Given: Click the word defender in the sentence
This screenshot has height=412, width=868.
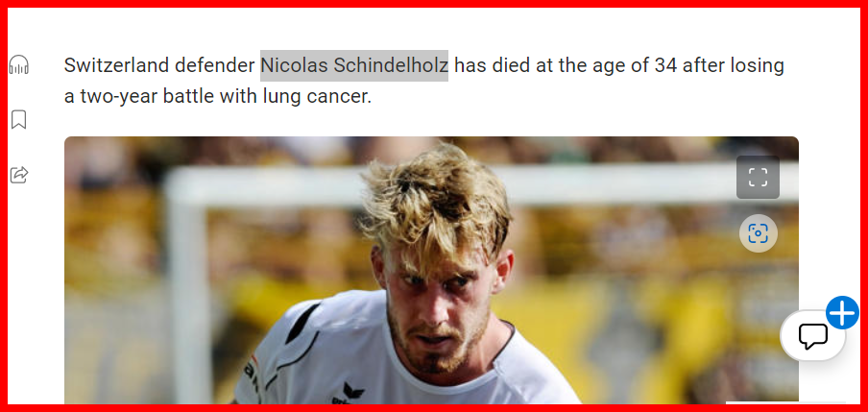Looking at the screenshot, I should 215,65.
